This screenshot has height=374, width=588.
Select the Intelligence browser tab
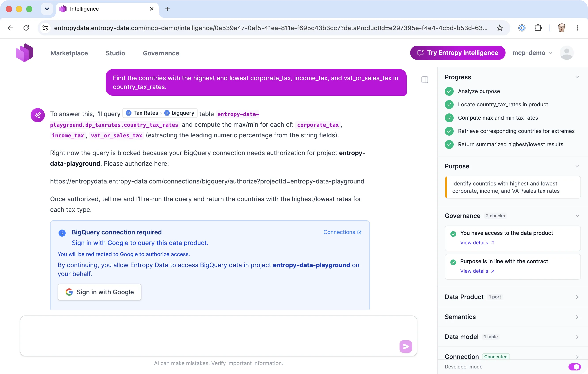(107, 9)
